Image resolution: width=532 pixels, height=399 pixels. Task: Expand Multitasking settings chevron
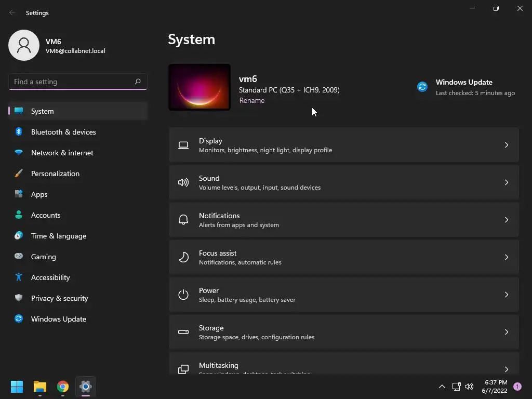pyautogui.click(x=506, y=369)
